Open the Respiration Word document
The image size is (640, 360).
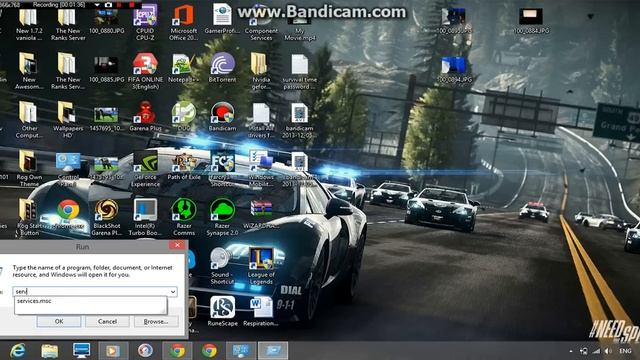[x=261, y=310]
